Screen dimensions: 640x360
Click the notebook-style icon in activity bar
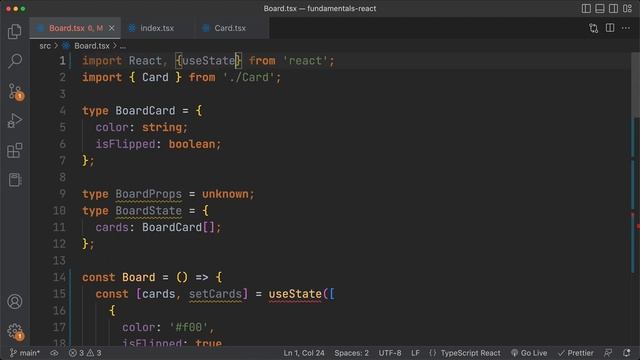coord(15,180)
